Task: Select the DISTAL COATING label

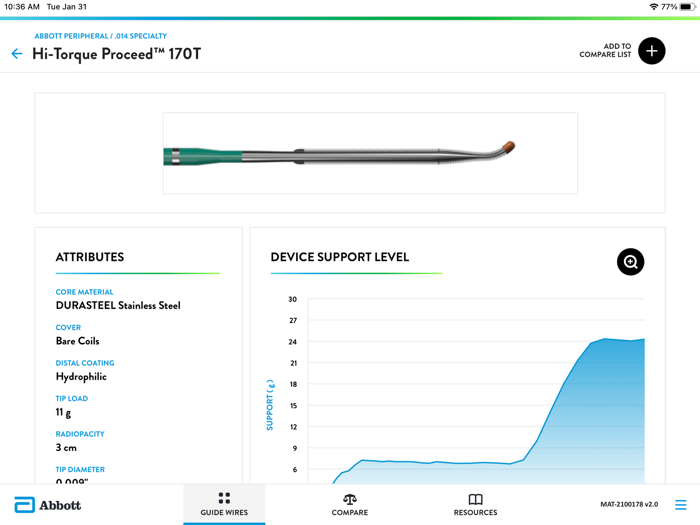Action: point(85,363)
